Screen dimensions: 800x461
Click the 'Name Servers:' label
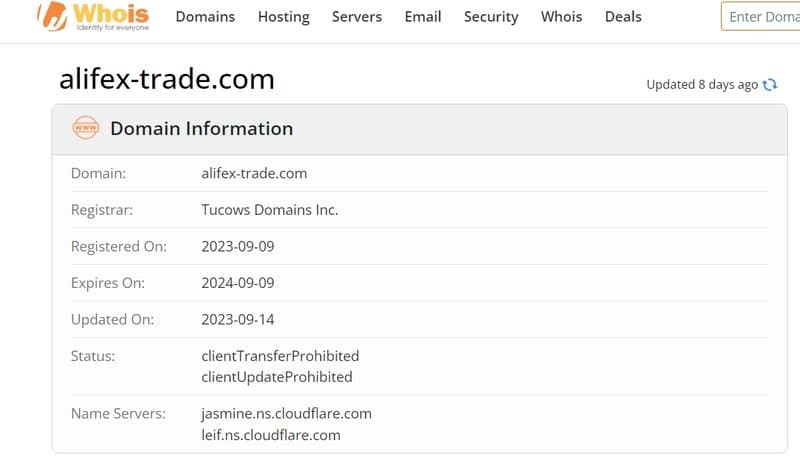[118, 414]
